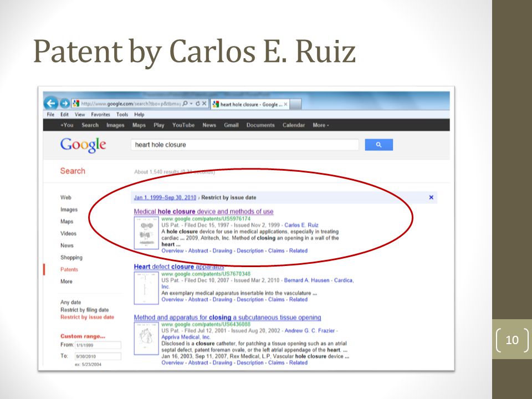Screen dimensions: 532x399
Task: Clear date restriction with blue X
Action: coord(431,197)
